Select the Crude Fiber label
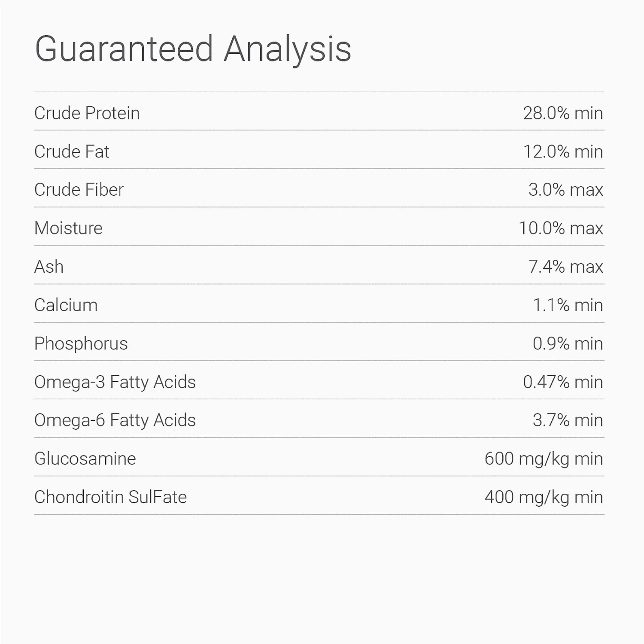Viewport: 644px width, 644px height. 79,190
